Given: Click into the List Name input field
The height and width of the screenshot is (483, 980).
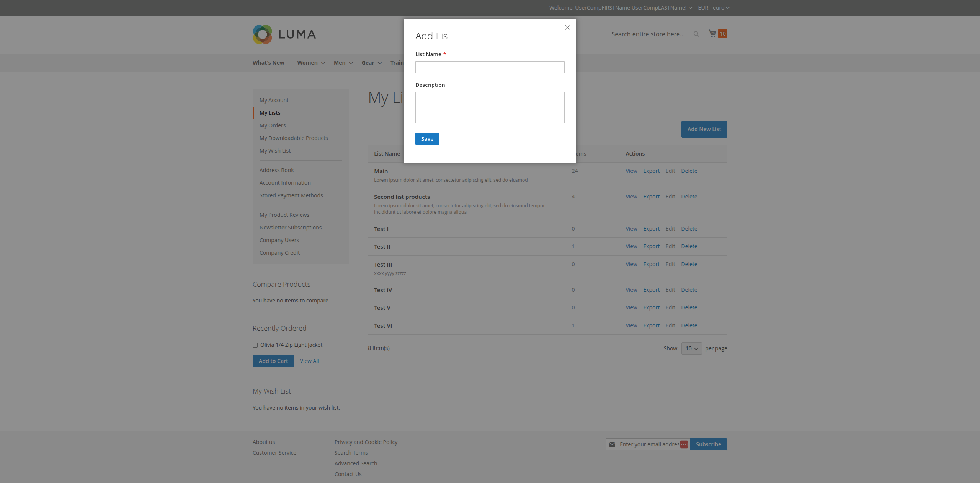Looking at the screenshot, I should [x=489, y=67].
